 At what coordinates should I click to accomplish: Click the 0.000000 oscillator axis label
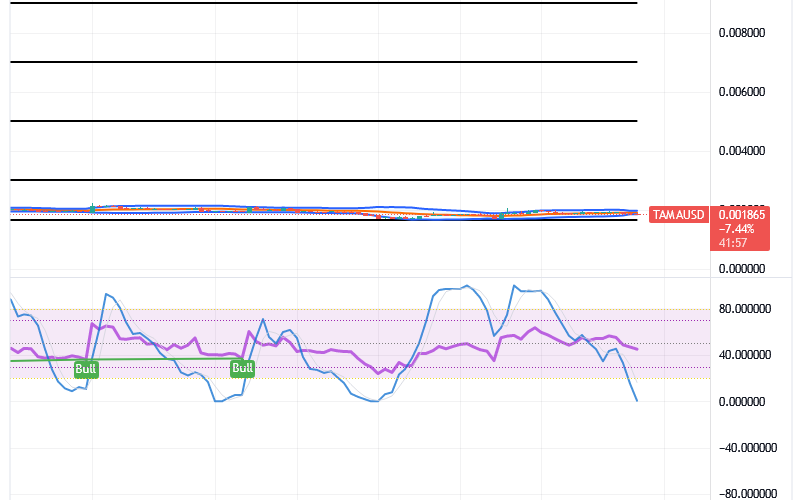(742, 402)
